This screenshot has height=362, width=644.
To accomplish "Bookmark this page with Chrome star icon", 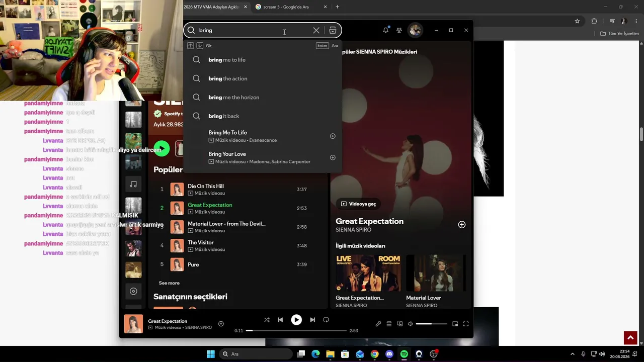I will click(577, 21).
